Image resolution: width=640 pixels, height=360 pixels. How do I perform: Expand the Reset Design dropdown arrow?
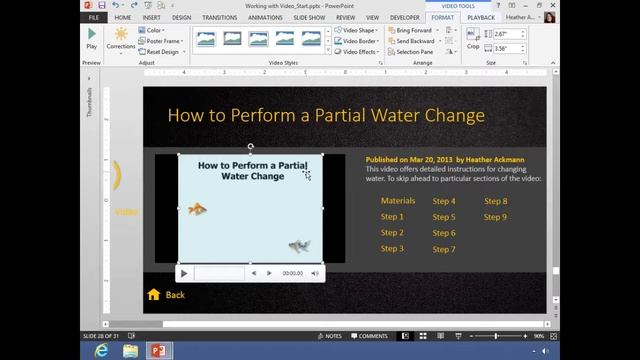[x=184, y=52]
